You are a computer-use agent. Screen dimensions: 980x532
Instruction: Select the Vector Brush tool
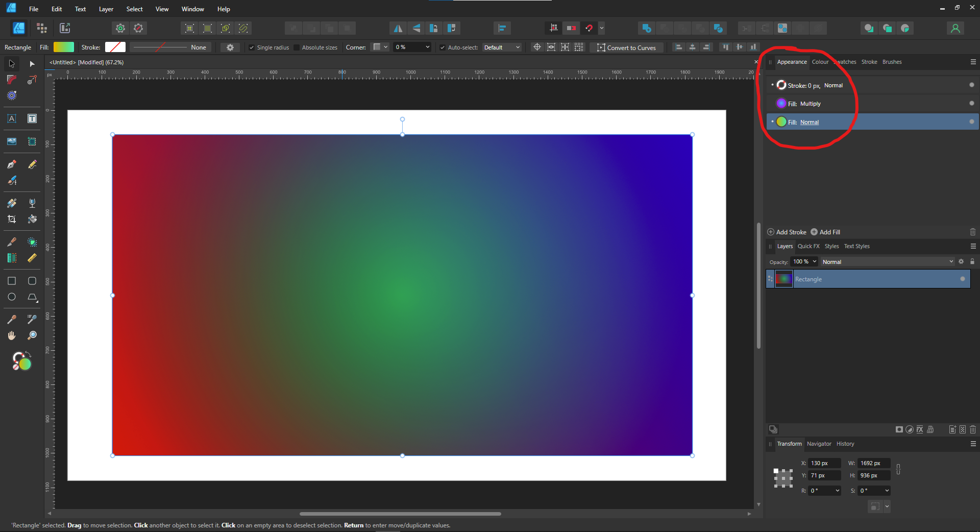pyautogui.click(x=12, y=180)
